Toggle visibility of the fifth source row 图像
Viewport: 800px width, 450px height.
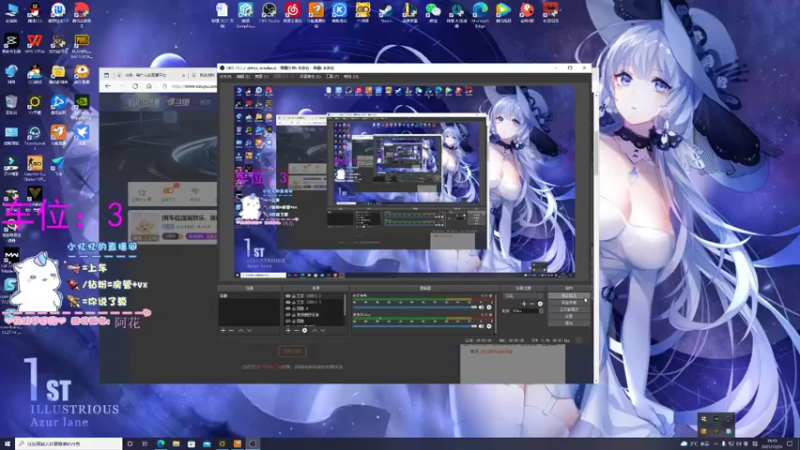(288, 321)
